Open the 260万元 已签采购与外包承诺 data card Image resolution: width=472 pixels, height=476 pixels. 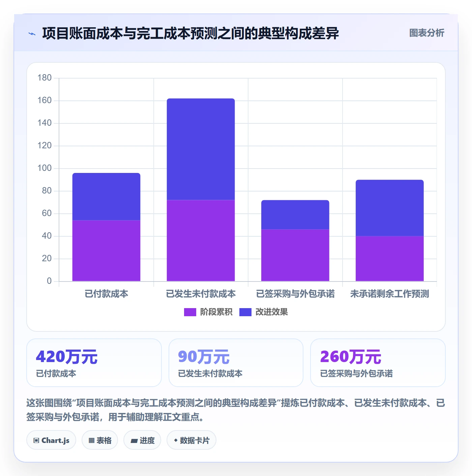tap(378, 363)
